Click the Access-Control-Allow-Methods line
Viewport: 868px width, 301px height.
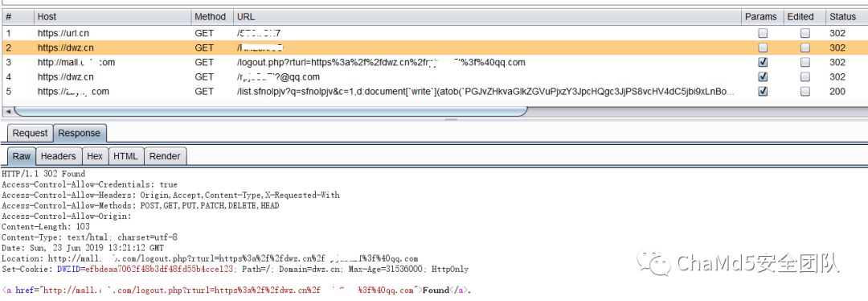140,206
